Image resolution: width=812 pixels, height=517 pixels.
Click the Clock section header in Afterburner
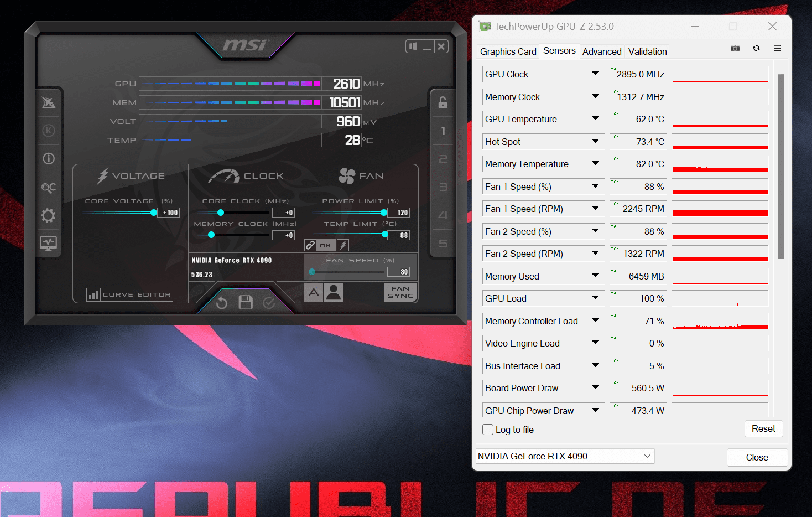(x=246, y=176)
